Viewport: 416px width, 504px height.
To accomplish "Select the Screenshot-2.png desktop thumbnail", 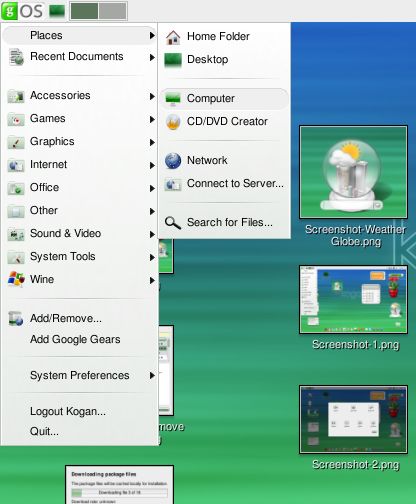I will pyautogui.click(x=353, y=420).
